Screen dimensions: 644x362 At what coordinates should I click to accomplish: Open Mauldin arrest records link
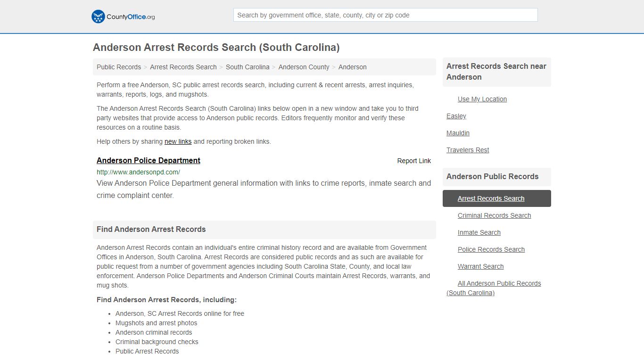coord(458,133)
